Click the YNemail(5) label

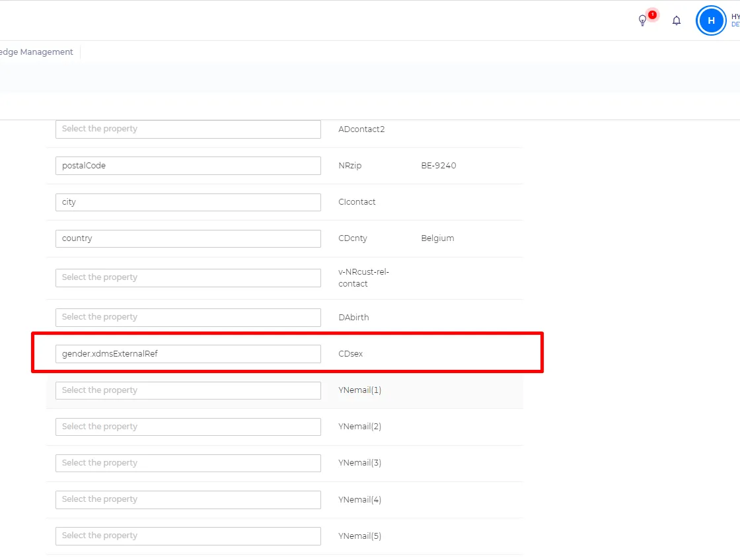click(x=359, y=536)
